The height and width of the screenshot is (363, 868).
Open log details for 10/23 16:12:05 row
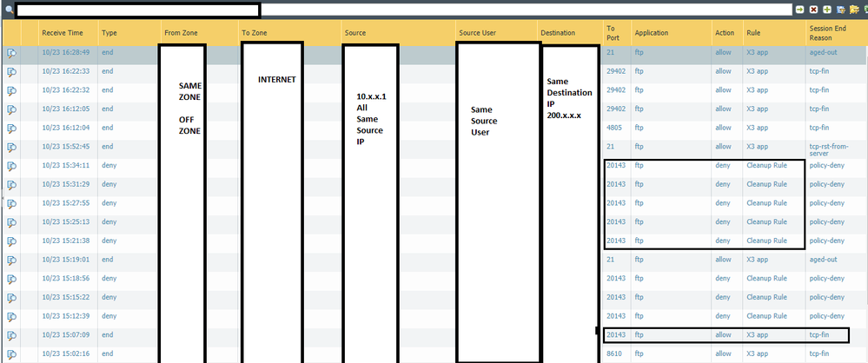coord(11,109)
